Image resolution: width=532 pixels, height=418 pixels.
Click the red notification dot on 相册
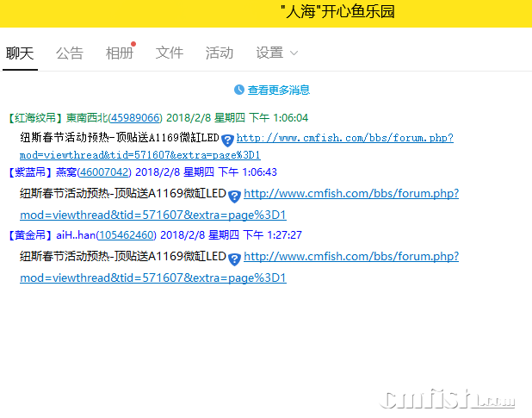[133, 44]
